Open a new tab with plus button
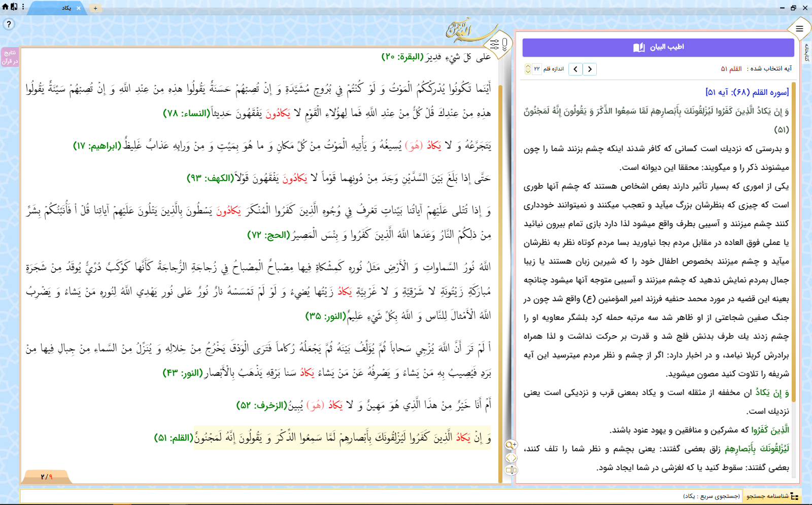 [x=95, y=8]
